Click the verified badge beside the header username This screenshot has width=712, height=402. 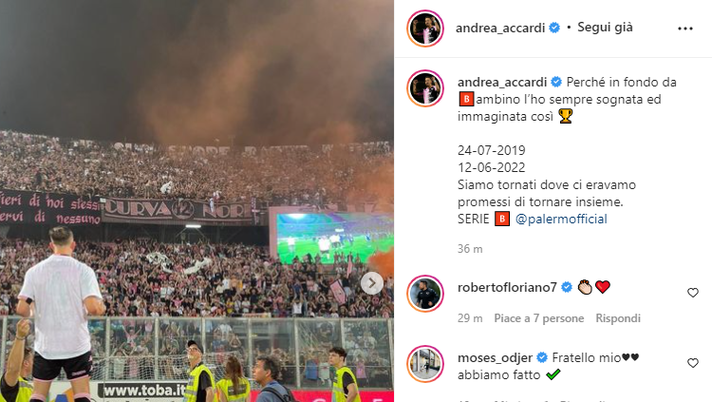point(554,28)
